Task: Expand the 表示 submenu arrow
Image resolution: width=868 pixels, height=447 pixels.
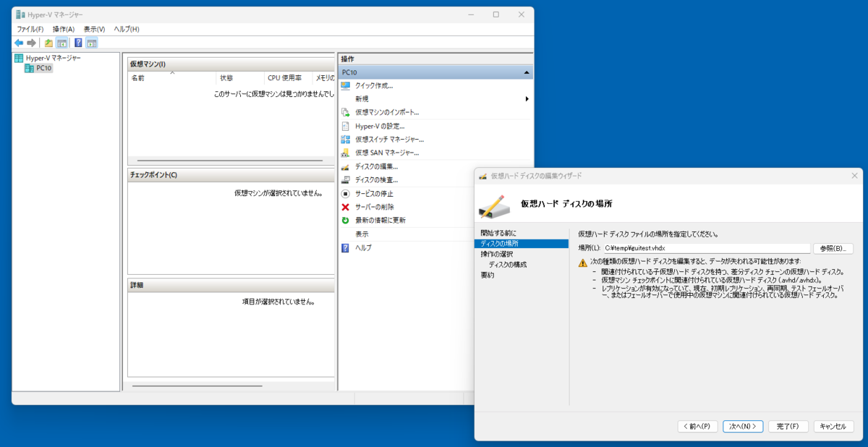Action: point(527,234)
